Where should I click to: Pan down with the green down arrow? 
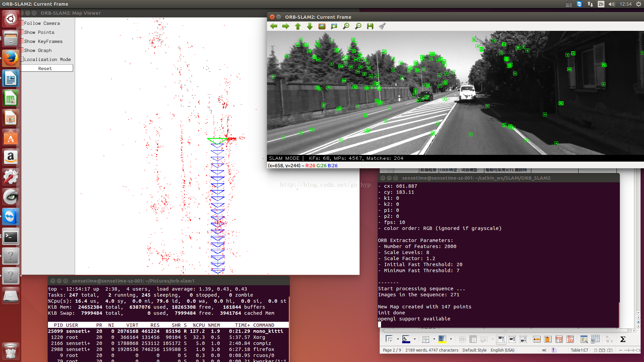310,26
